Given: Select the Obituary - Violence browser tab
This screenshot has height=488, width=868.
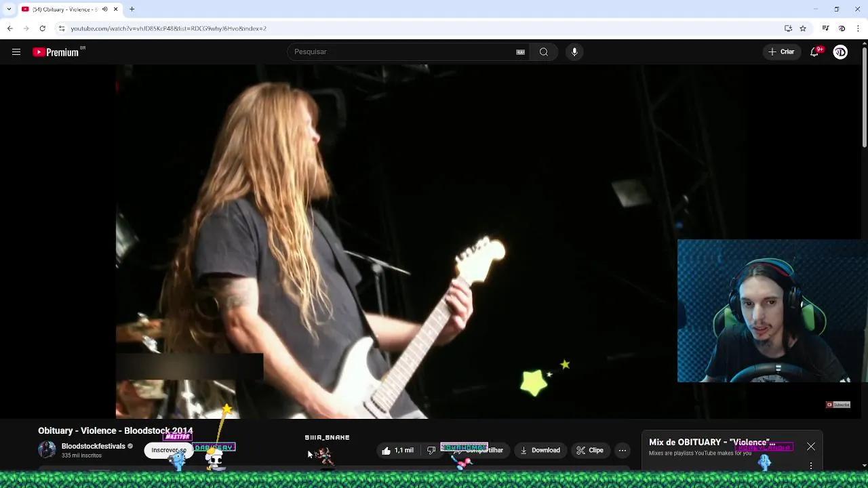Looking at the screenshot, I should coord(69,9).
